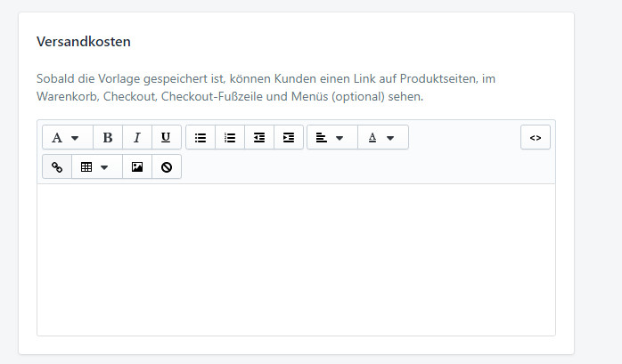Open the serif A formatting dropdown
Screen dimensions: 622x364
tap(66, 138)
